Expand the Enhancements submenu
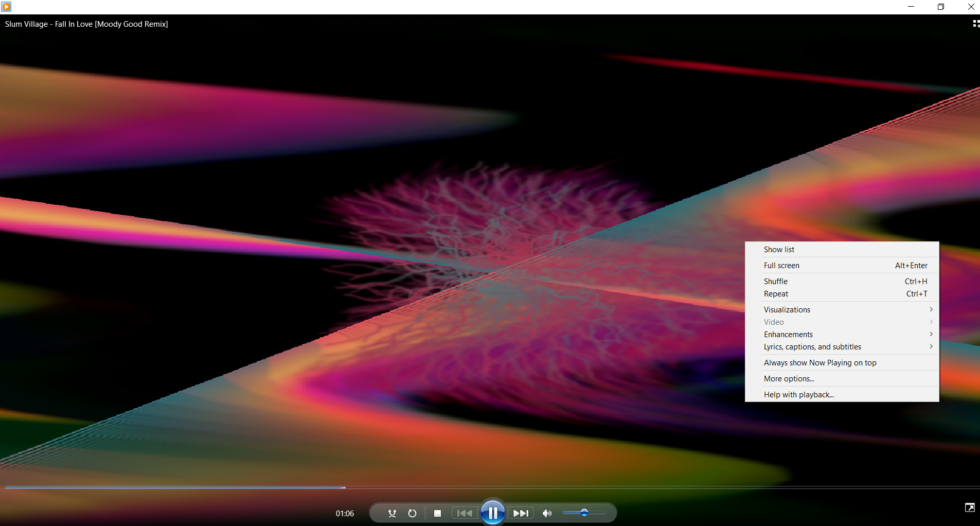 (x=842, y=335)
